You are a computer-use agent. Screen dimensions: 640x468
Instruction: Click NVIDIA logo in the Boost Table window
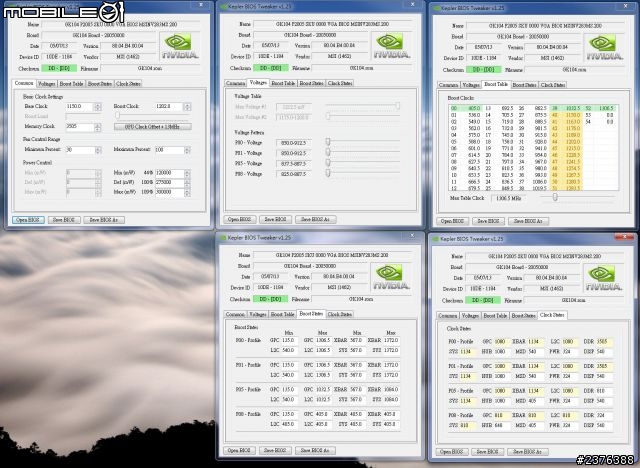604,47
